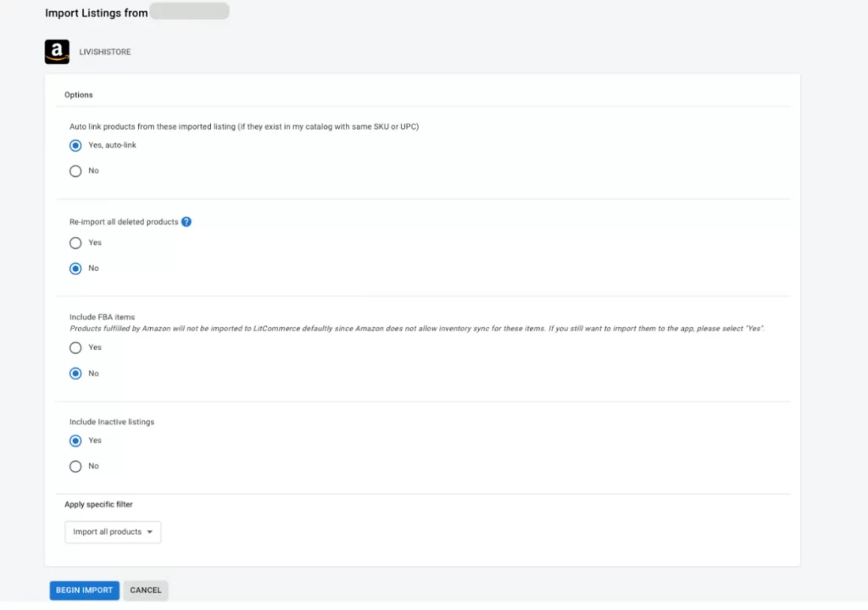Enable Yes for Include FBA items
The width and height of the screenshot is (868, 610).
pos(76,347)
